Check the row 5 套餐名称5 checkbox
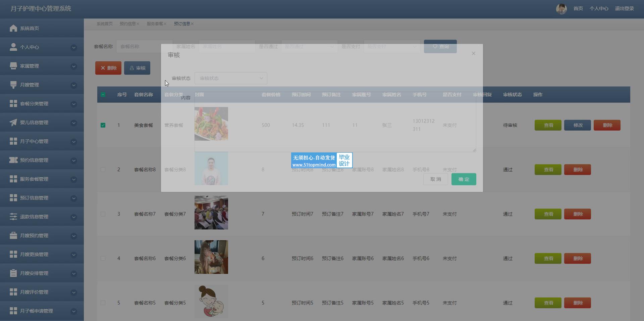Viewport: 644px width, 321px height. coord(103,303)
